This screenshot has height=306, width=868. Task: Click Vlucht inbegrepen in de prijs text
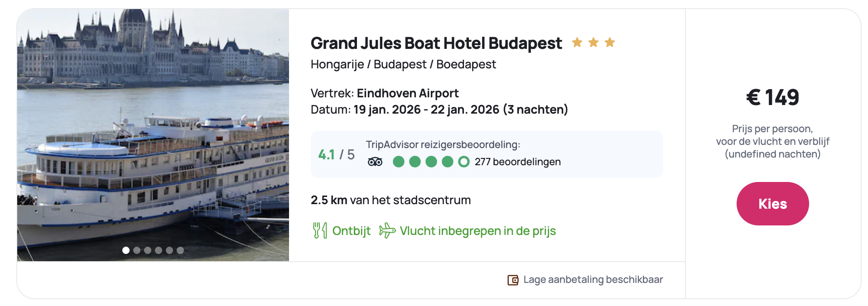477,231
